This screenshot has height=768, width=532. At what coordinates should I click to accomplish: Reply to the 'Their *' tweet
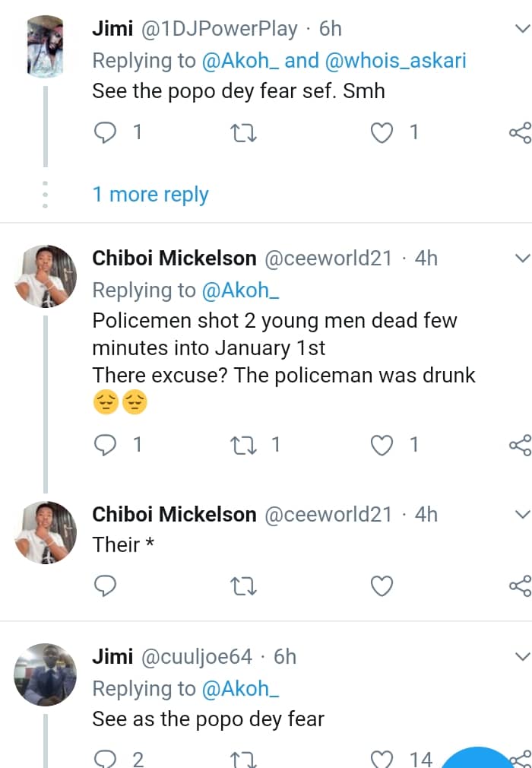[x=105, y=586]
